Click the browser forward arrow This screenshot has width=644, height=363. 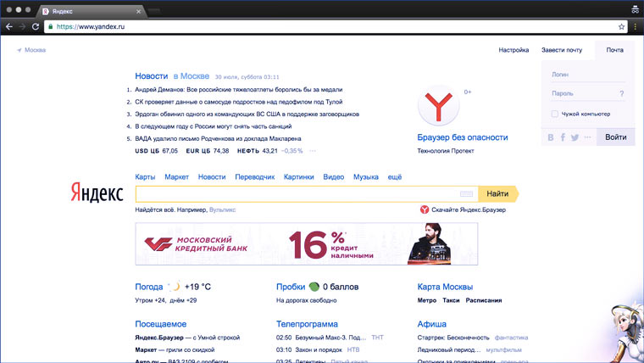point(22,27)
